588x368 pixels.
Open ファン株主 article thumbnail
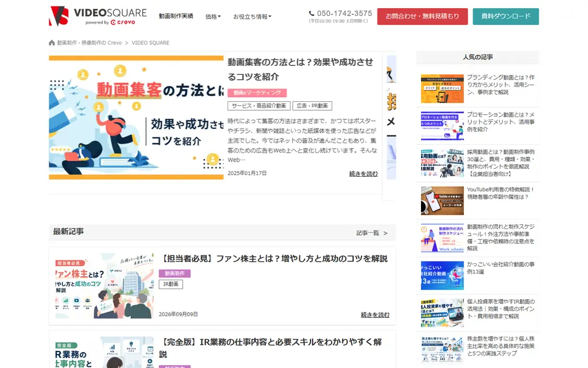(x=104, y=286)
